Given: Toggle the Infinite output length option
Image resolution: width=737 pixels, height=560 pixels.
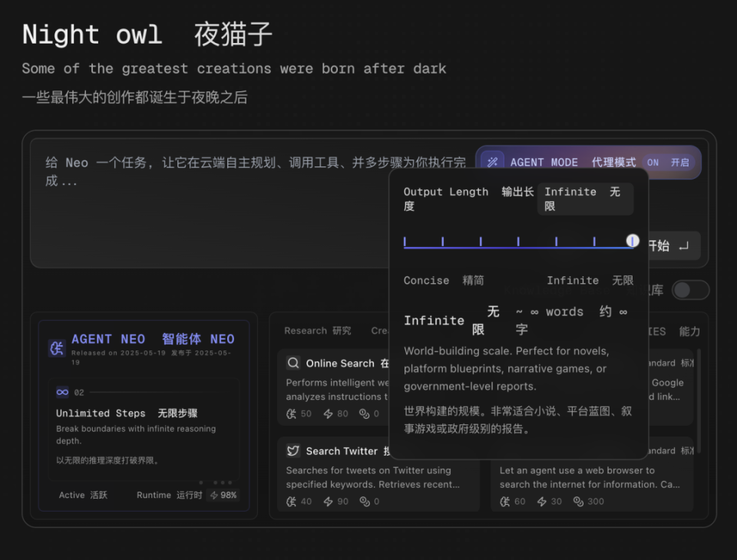Looking at the screenshot, I should click(x=585, y=198).
